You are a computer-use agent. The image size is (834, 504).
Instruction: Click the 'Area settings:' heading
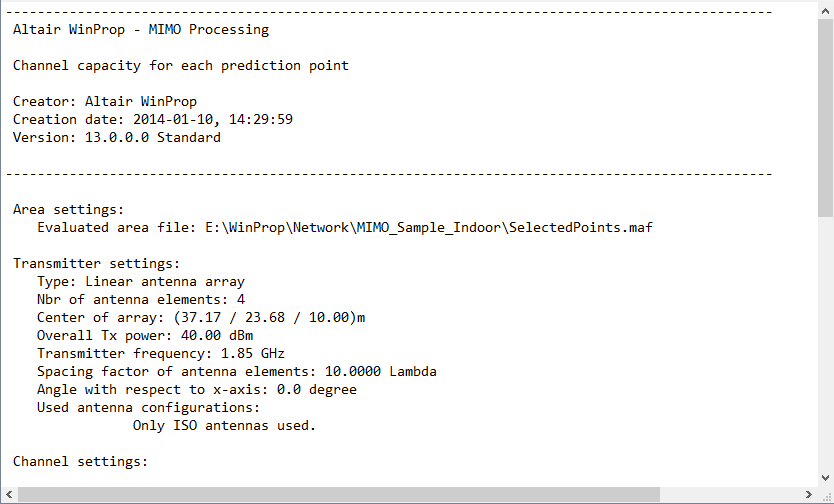click(x=69, y=210)
